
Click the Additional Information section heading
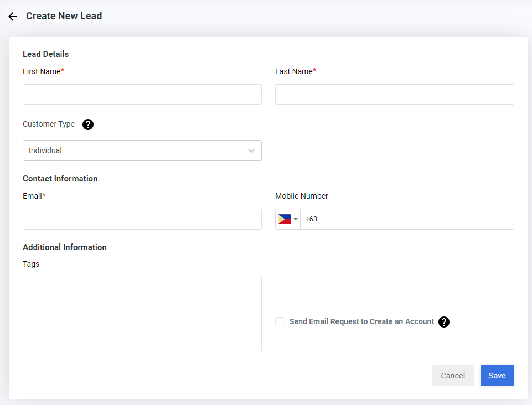click(x=65, y=247)
